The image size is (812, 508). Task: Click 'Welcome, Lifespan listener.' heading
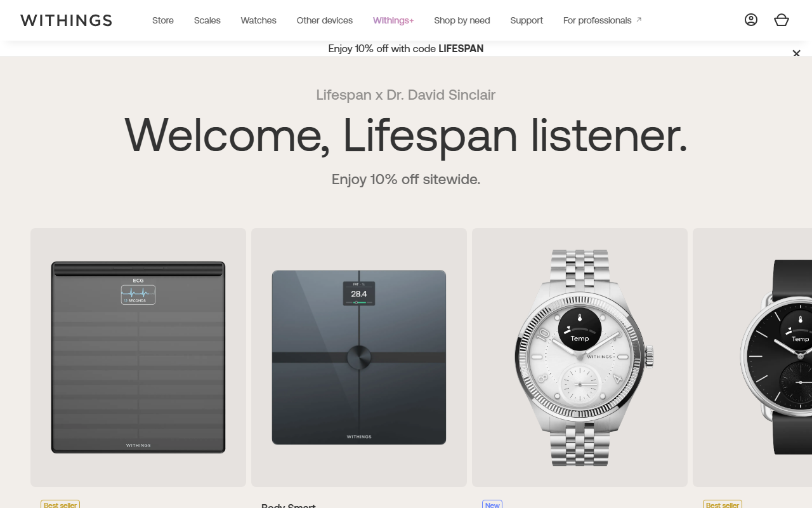point(406,135)
